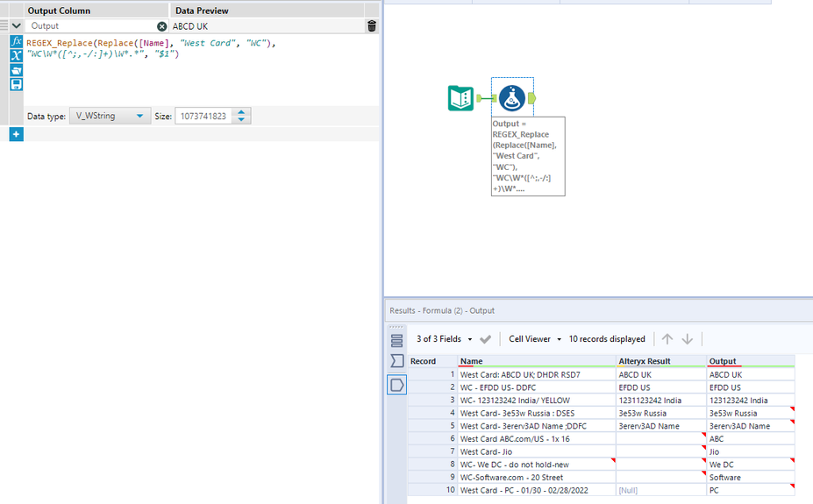Clear the Output column name field

161,26
